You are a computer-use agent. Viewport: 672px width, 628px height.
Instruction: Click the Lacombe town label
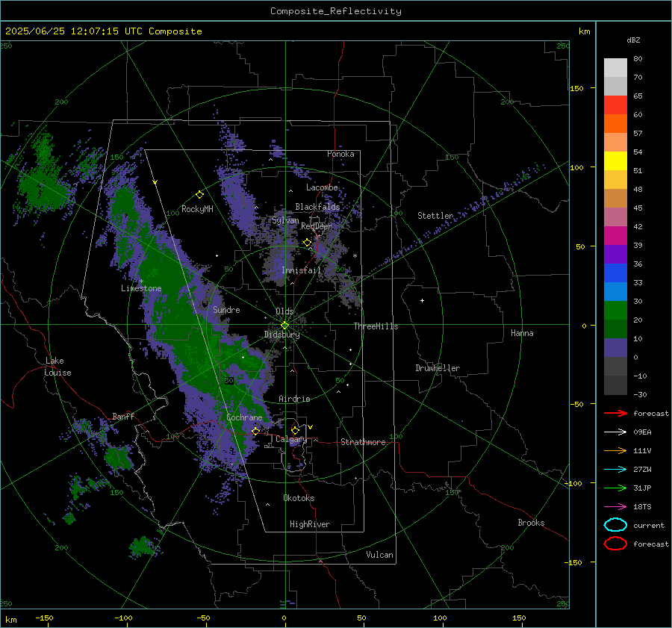coord(322,187)
